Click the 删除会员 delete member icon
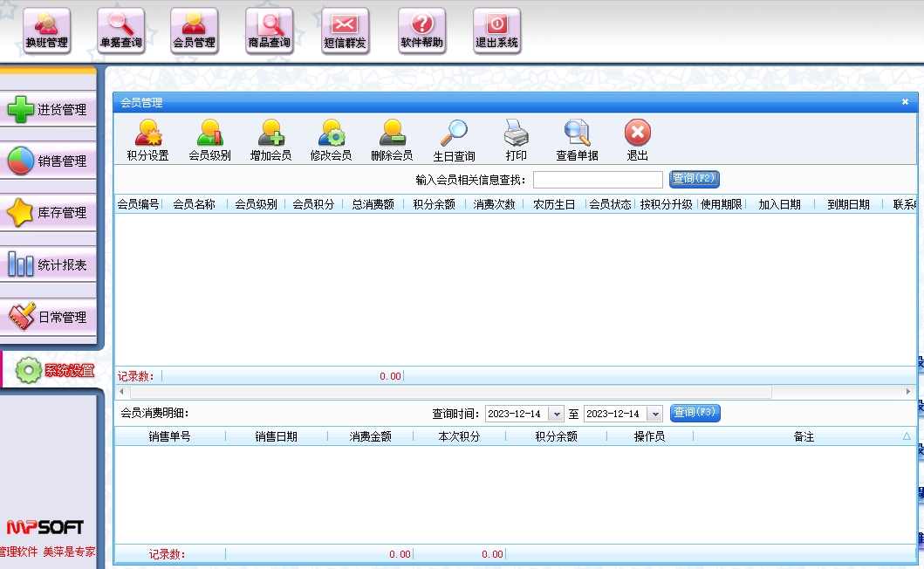The image size is (924, 569). click(x=392, y=141)
